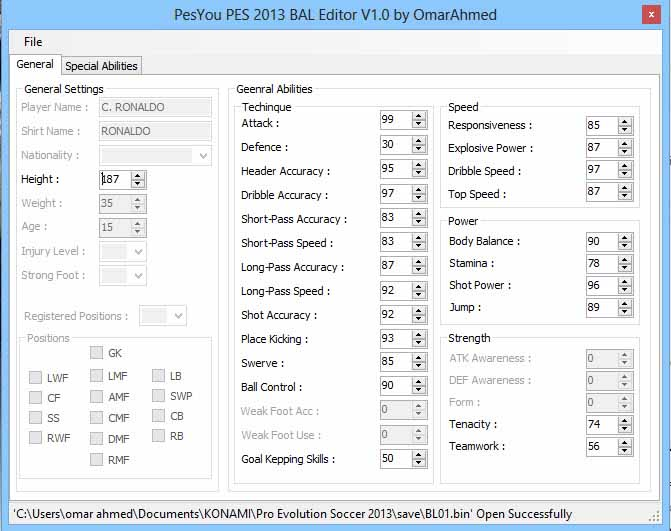This screenshot has width=671, height=531.
Task: Click the Defence value field showing 30
Action: coord(396,144)
